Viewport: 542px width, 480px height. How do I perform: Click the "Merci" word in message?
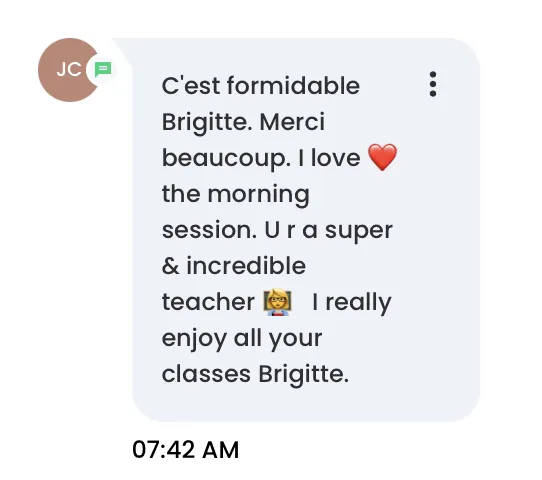coord(292,122)
